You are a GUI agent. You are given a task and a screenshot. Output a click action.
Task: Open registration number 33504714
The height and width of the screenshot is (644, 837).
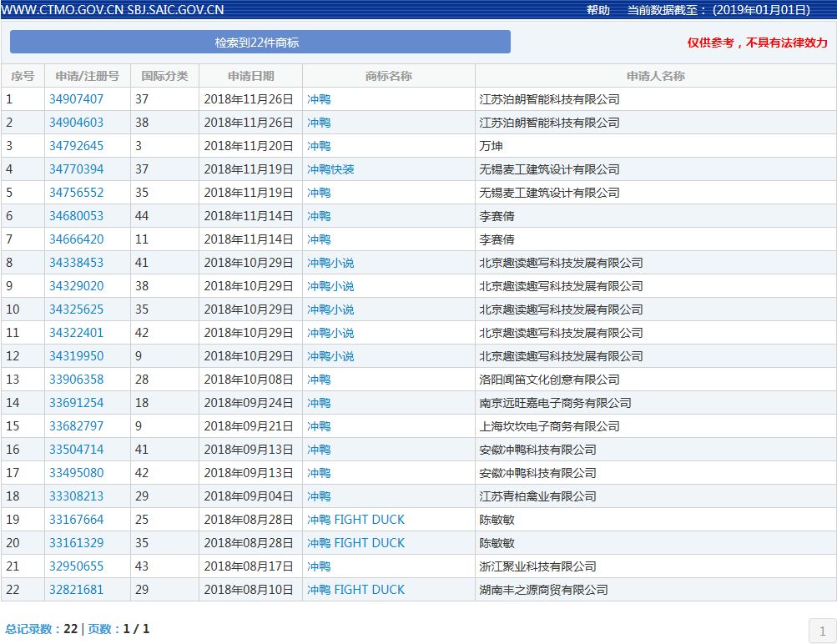(x=76, y=450)
